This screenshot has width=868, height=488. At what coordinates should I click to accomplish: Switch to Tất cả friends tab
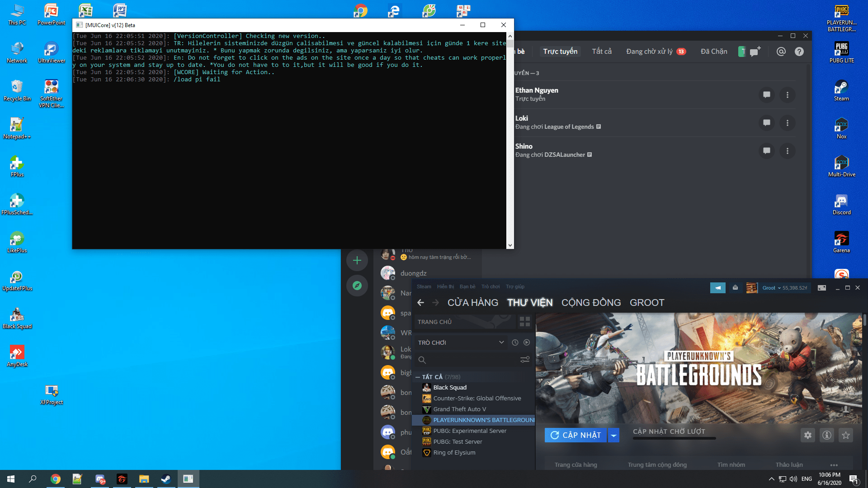602,52
